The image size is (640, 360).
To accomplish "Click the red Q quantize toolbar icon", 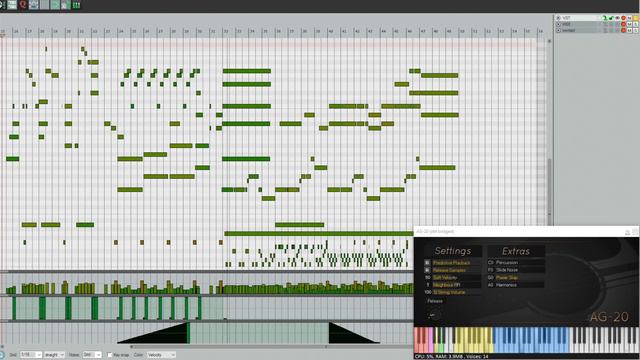I will point(23,4).
